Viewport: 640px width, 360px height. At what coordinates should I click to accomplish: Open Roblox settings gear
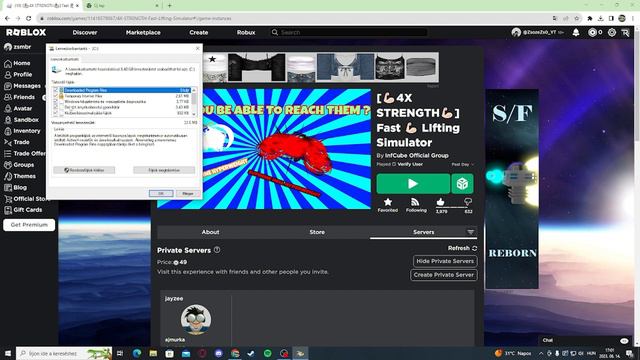612,32
